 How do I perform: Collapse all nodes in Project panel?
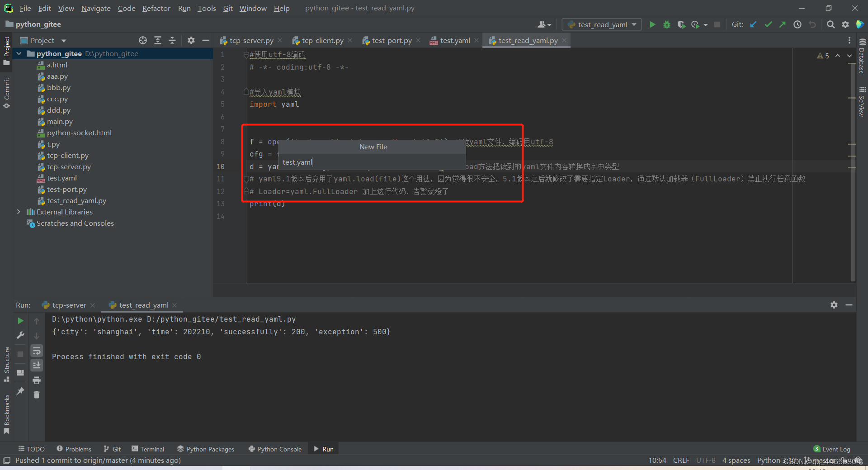[172, 40]
